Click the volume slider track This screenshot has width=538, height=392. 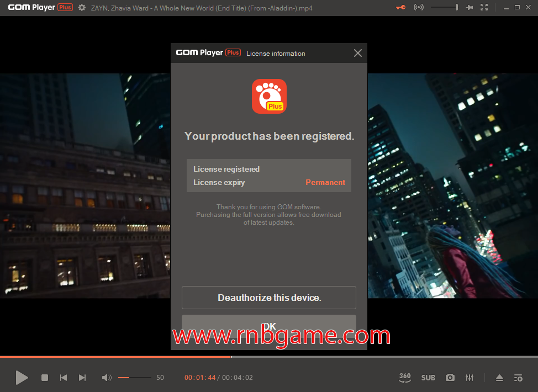(x=135, y=378)
